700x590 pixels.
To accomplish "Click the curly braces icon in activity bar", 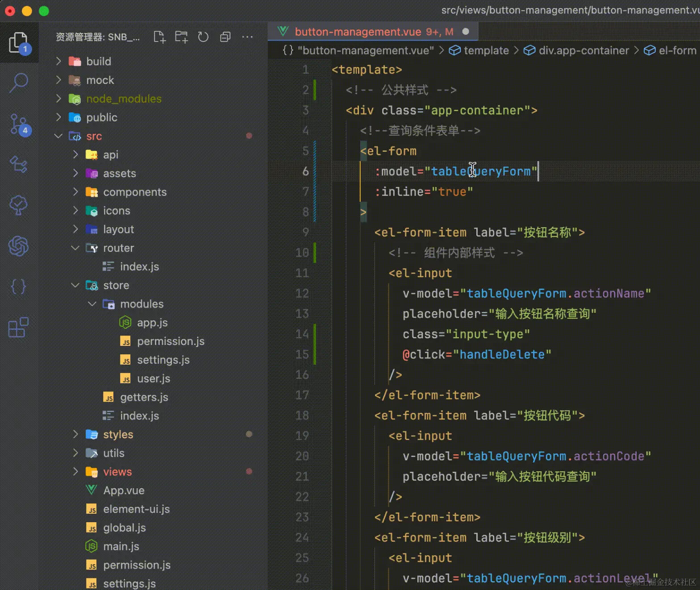I will click(x=19, y=287).
